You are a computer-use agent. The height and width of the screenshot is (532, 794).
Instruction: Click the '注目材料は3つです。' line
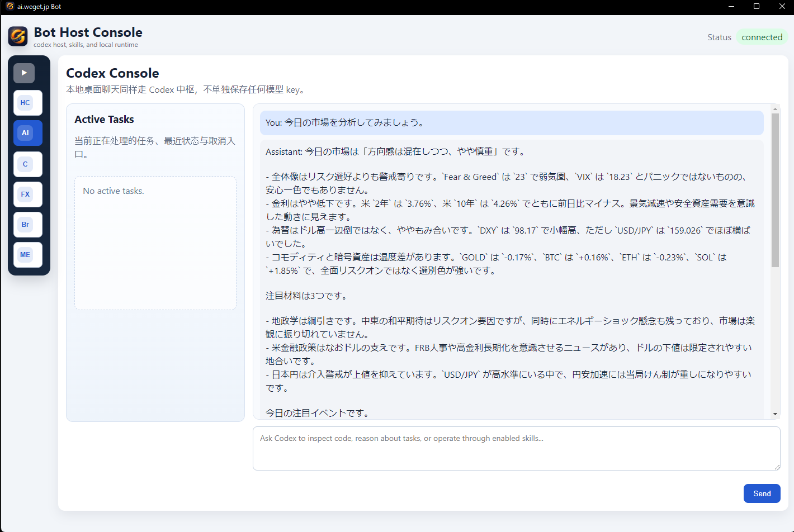pos(306,296)
